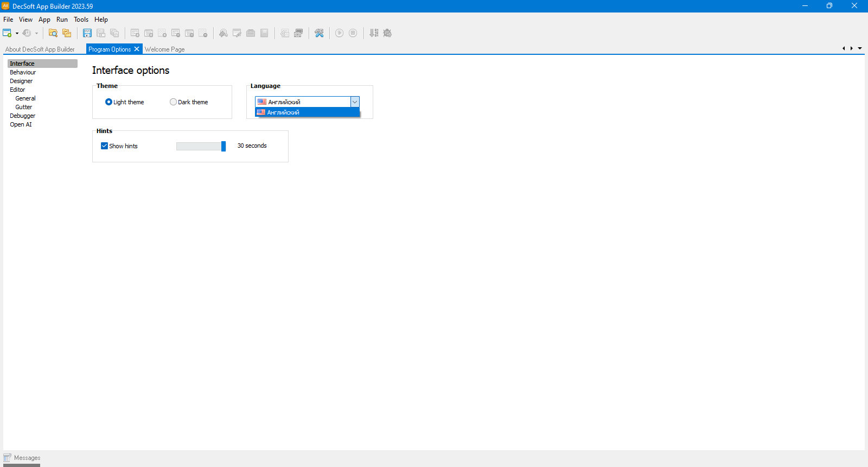
Task: Select Behaviour in the options tree
Action: 23,72
